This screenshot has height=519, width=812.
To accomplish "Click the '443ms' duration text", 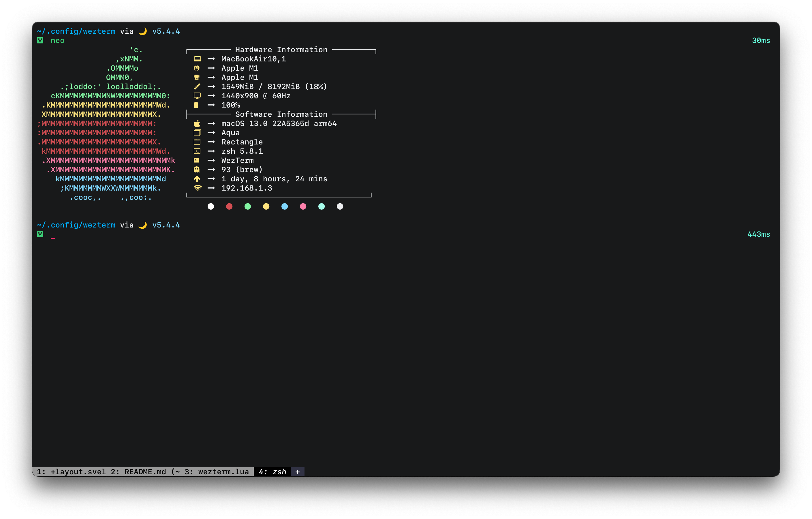I will tap(758, 234).
